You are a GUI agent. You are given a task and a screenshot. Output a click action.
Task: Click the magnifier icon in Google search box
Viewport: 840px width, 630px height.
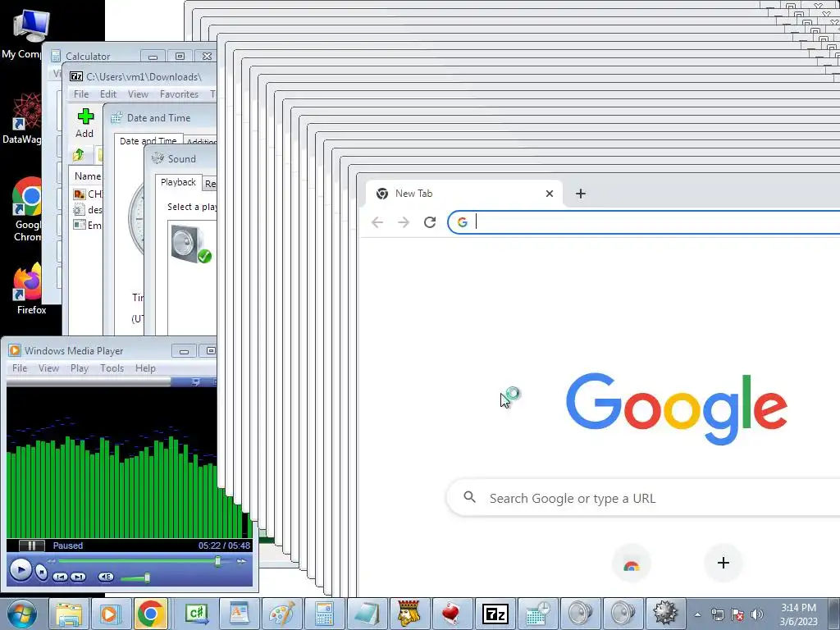(470, 497)
